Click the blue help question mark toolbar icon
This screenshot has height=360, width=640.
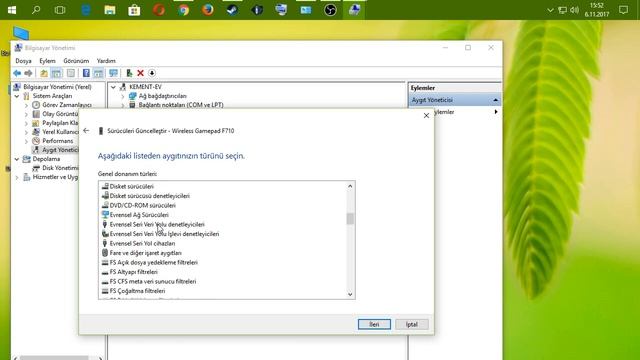(x=86, y=73)
